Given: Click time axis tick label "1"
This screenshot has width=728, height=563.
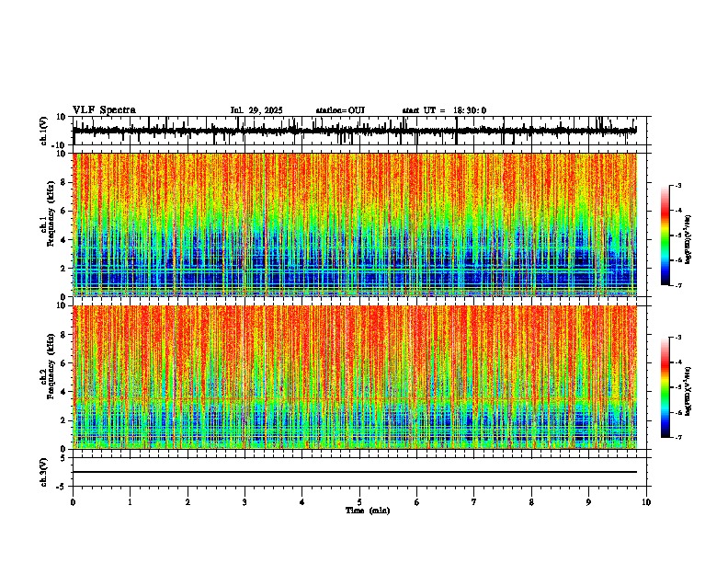Looking at the screenshot, I should [x=130, y=502].
